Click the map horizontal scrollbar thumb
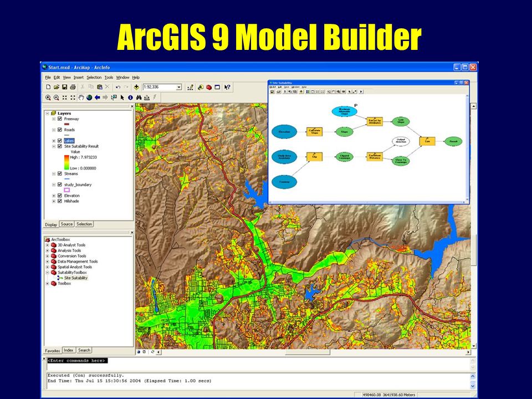Image resolution: width=532 pixels, height=399 pixels. pyautogui.click(x=308, y=352)
